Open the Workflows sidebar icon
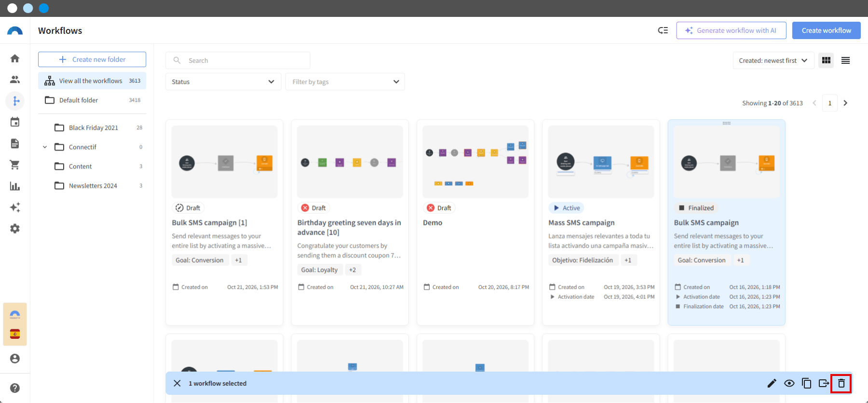The height and width of the screenshot is (403, 868). point(15,101)
